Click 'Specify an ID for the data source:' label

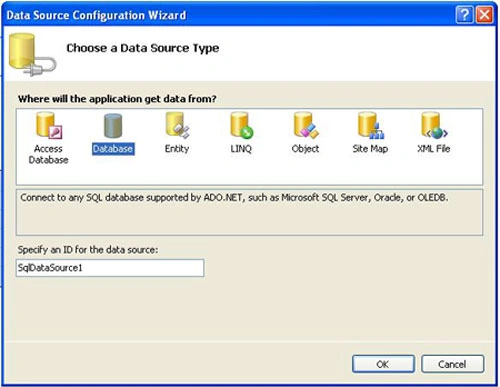[88, 250]
